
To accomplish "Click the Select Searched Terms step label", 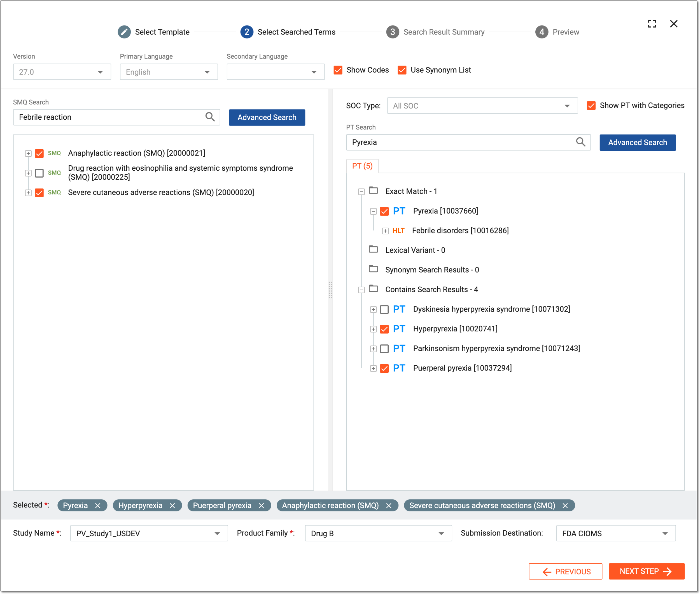I will click(297, 32).
